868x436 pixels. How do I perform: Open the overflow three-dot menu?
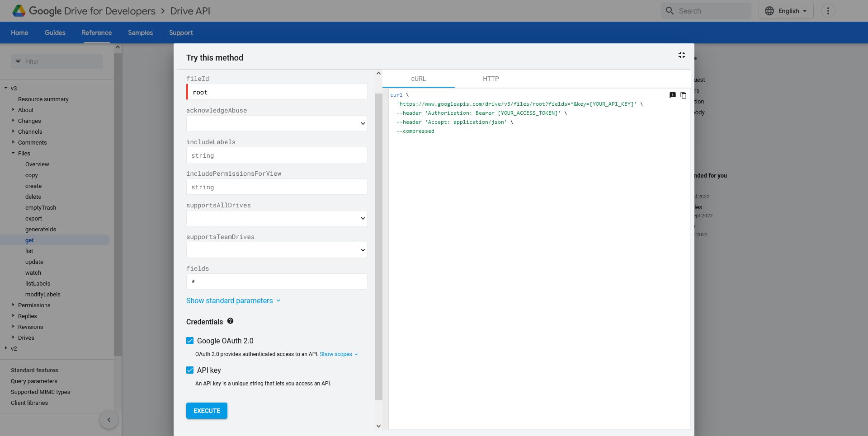click(828, 10)
